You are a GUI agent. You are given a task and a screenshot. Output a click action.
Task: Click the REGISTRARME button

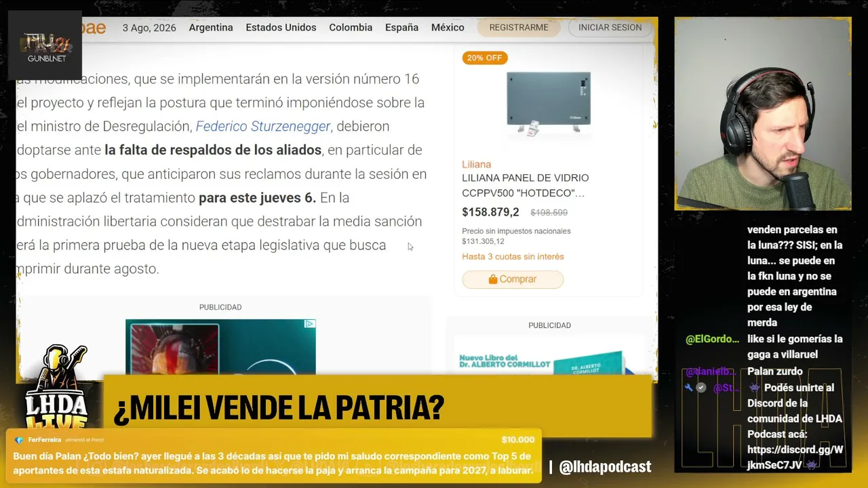(x=519, y=28)
